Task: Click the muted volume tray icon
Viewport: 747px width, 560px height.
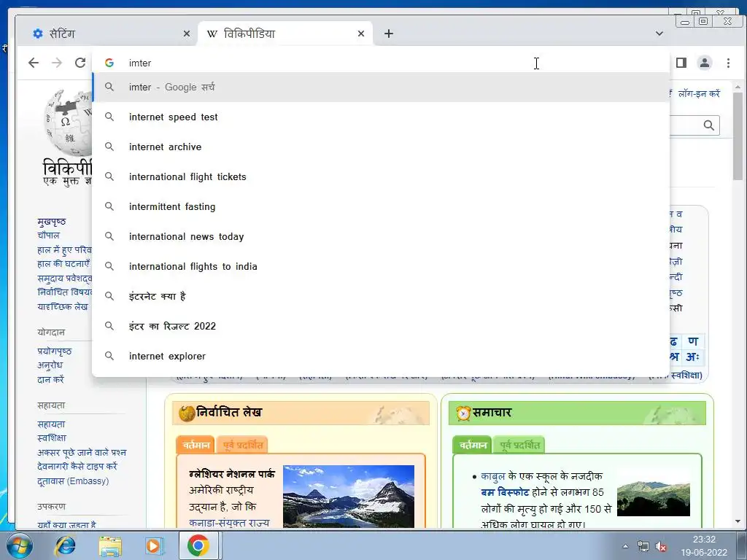Action: pos(661,547)
